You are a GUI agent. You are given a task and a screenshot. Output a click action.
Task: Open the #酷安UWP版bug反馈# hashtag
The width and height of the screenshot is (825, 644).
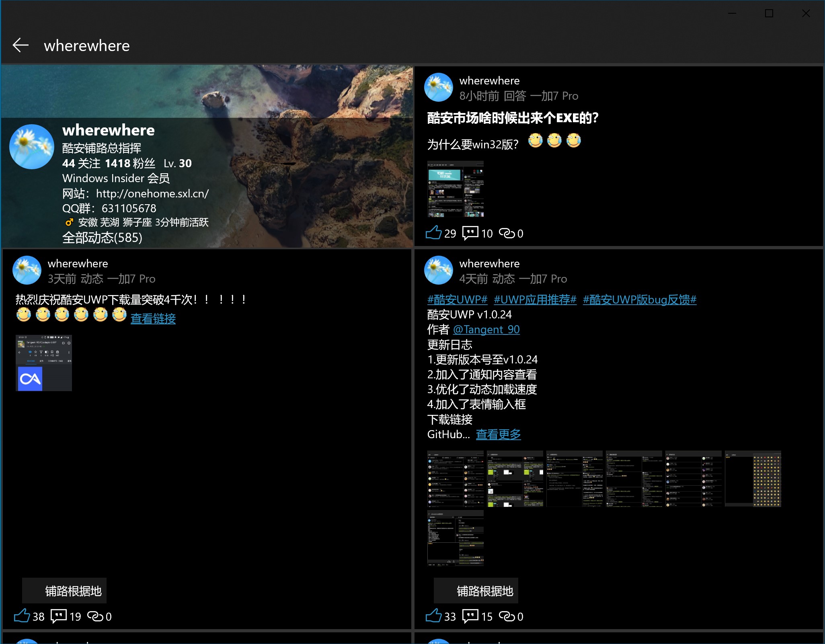[x=639, y=299]
